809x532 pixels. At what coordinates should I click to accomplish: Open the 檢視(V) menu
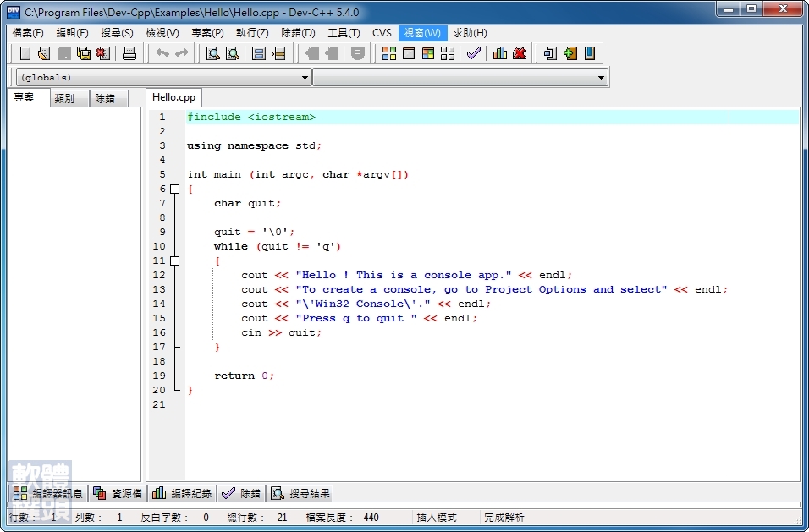click(x=162, y=33)
